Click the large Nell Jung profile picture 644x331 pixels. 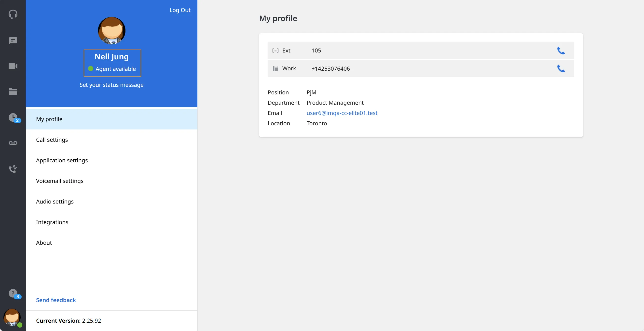coord(111,30)
